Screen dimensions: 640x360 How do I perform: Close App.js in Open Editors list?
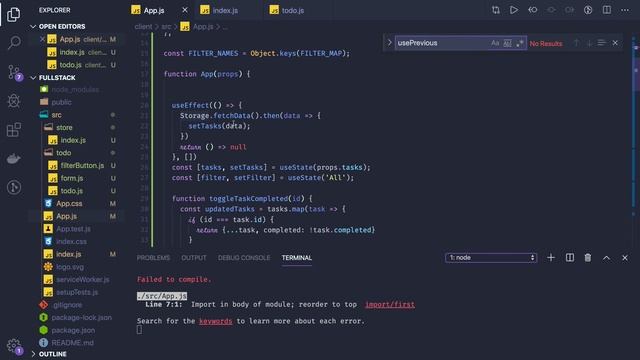pos(42,40)
